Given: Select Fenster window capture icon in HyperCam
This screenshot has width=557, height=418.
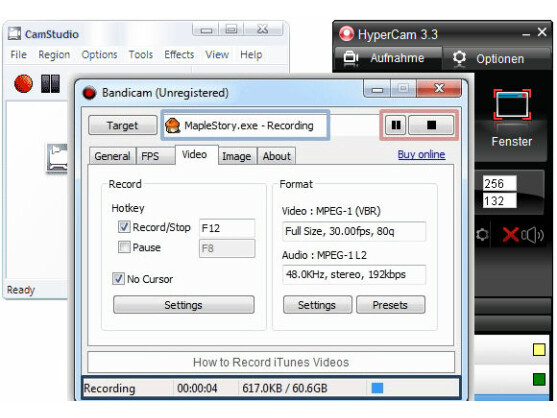Looking at the screenshot, I should [512, 105].
